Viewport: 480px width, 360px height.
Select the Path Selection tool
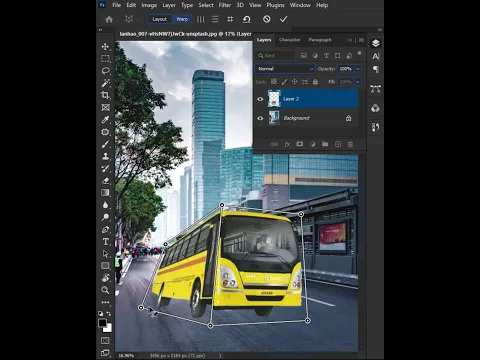click(105, 253)
